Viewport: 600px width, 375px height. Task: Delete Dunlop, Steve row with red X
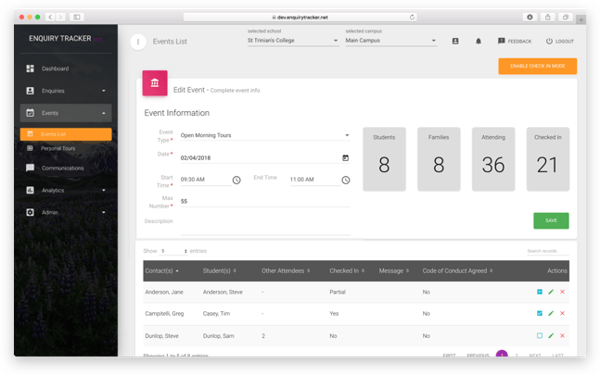coord(562,336)
